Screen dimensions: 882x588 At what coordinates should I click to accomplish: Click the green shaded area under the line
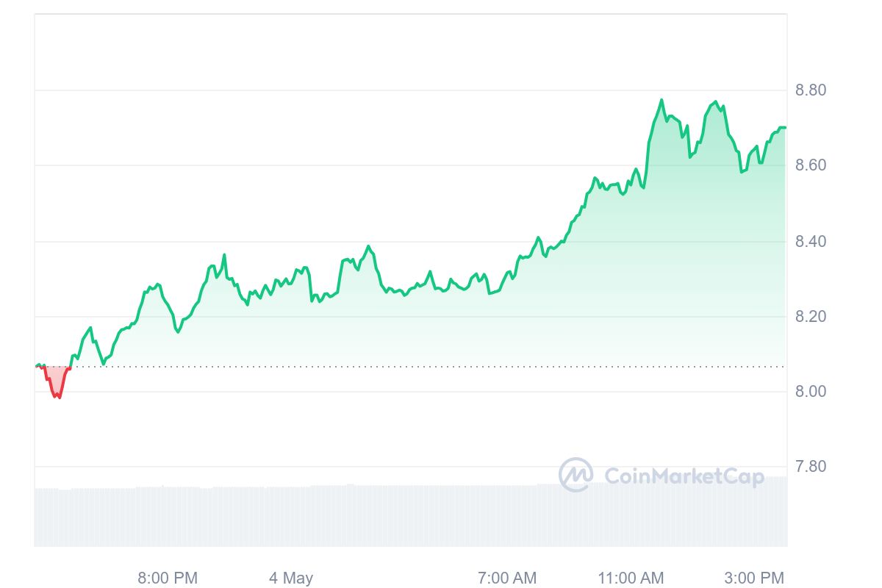588,294
